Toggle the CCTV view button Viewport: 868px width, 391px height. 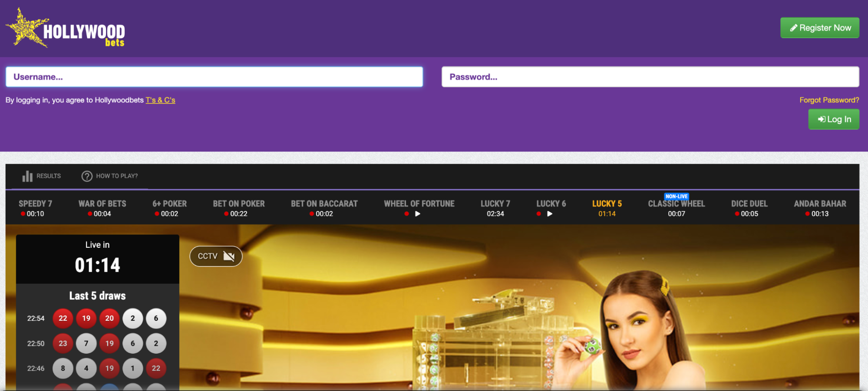[216, 256]
